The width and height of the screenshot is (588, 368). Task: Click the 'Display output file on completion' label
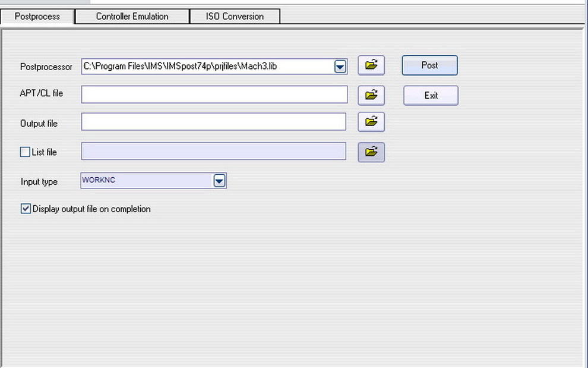click(x=91, y=209)
